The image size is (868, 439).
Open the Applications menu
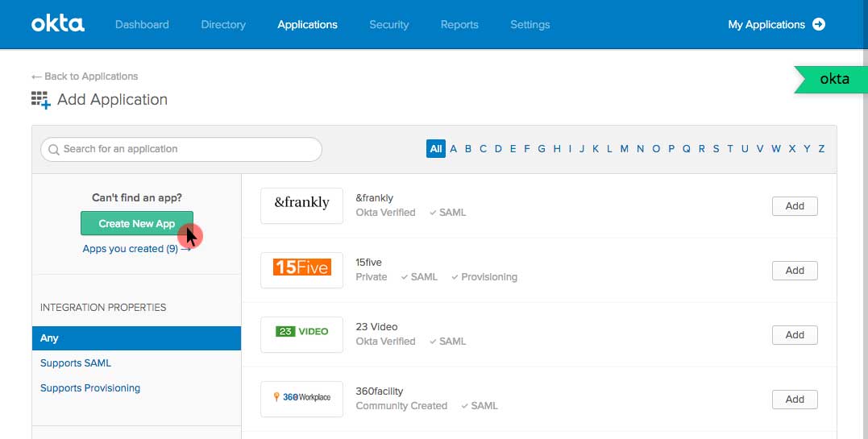[307, 24]
